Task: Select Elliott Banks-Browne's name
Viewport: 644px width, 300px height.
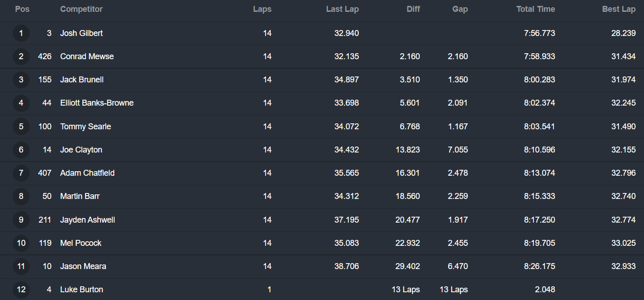Action: coord(97,103)
